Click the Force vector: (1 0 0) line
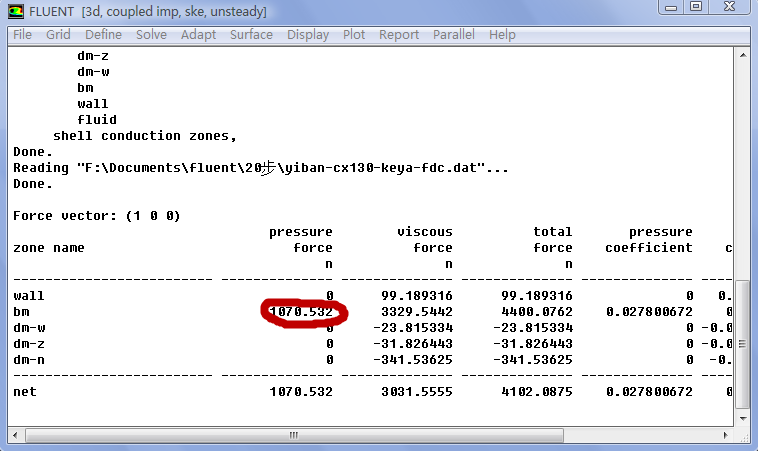 97,216
